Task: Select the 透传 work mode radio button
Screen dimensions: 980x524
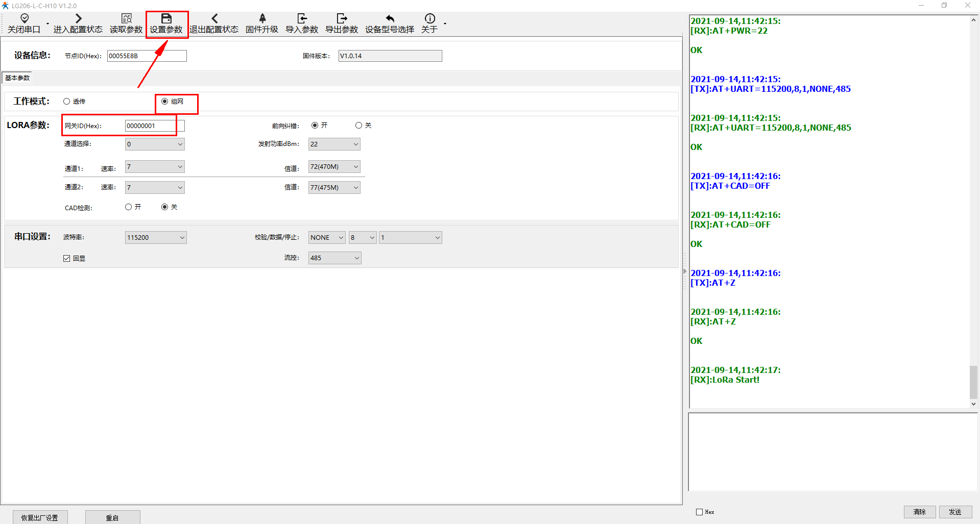Action: tap(67, 102)
